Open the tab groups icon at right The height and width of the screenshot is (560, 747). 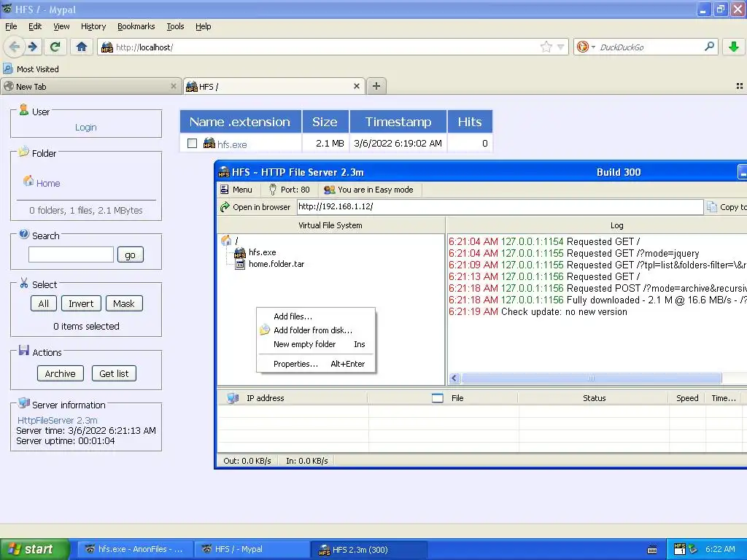tap(740, 86)
